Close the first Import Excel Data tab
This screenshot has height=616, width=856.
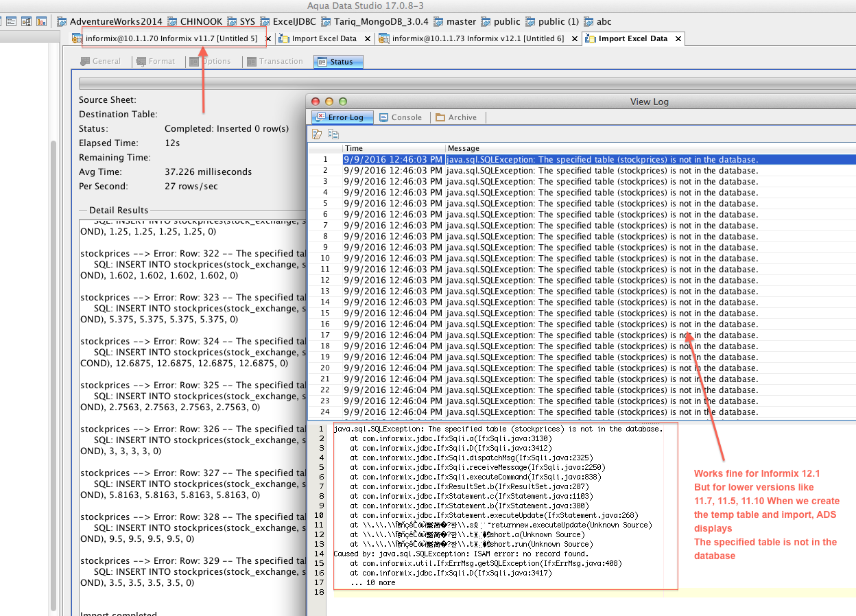368,39
